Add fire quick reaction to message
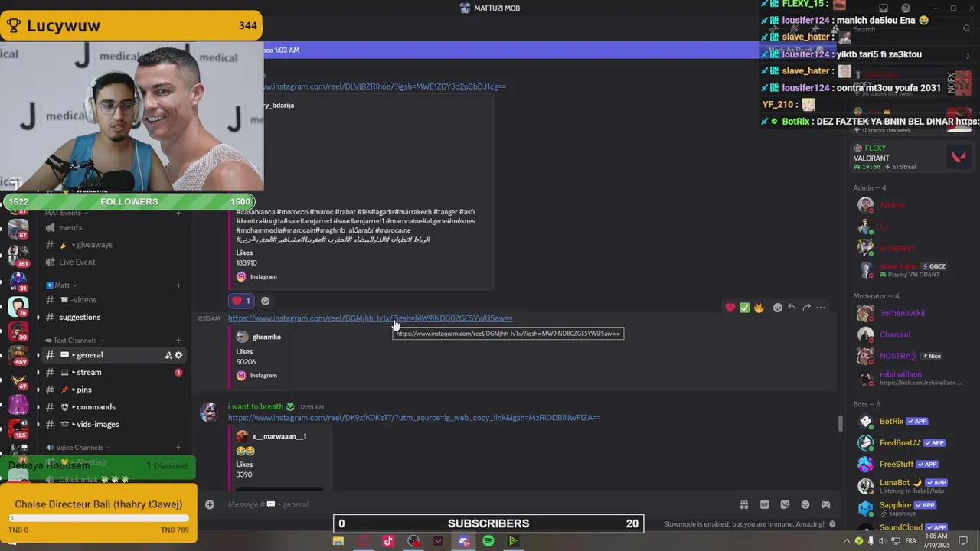The width and height of the screenshot is (980, 551). pyautogui.click(x=759, y=308)
